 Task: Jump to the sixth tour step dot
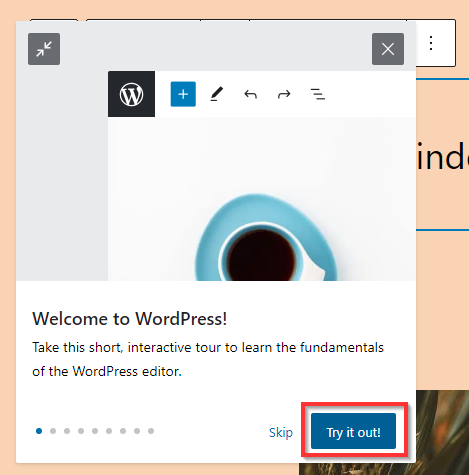[109, 431]
